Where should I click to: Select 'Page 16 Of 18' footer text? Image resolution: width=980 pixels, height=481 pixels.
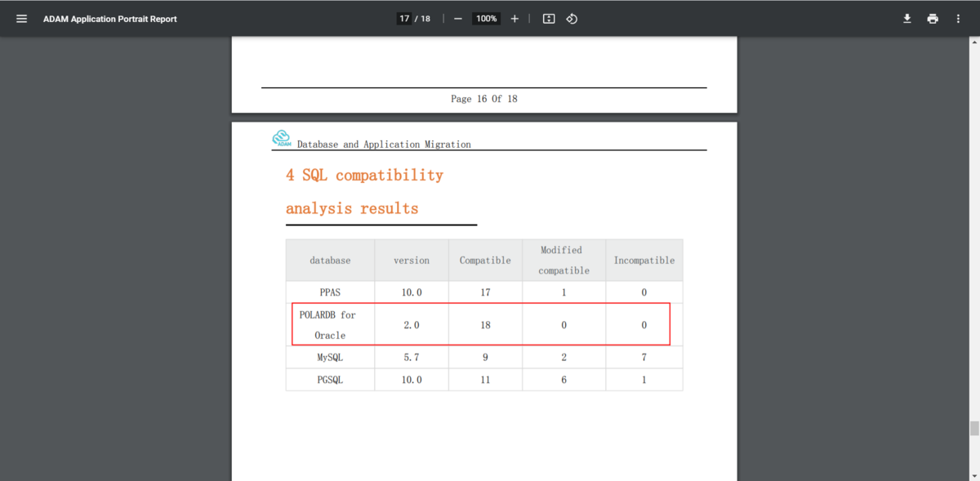[x=484, y=99]
